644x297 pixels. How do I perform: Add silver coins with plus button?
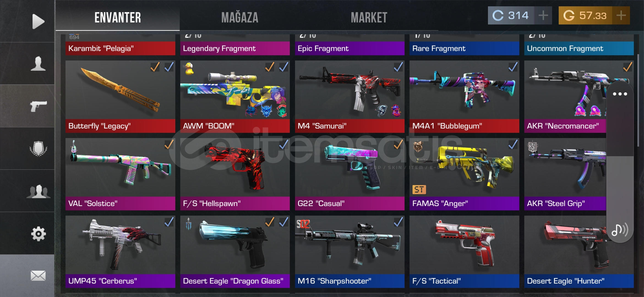tap(543, 15)
